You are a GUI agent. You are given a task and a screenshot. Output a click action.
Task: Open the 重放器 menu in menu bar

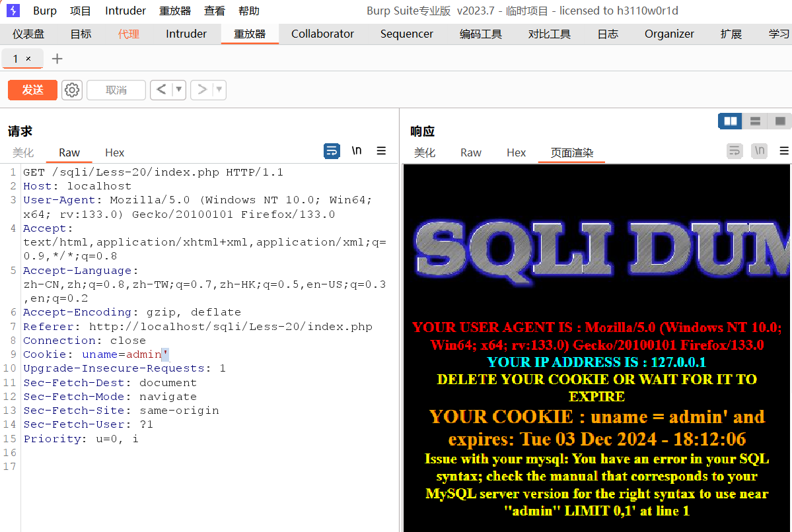coord(175,11)
